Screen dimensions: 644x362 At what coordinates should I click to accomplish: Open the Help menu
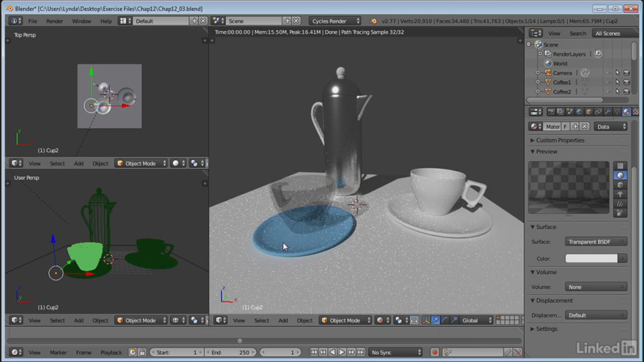click(106, 21)
